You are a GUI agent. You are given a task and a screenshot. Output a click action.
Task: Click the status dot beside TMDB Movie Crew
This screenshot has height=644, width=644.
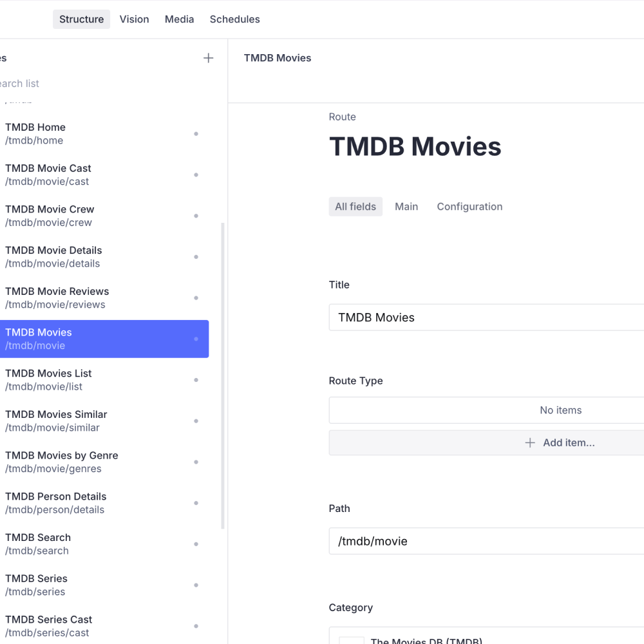click(196, 216)
